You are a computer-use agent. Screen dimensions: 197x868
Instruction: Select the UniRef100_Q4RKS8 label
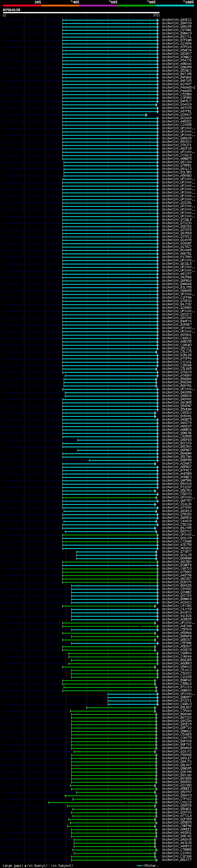(x=177, y=139)
